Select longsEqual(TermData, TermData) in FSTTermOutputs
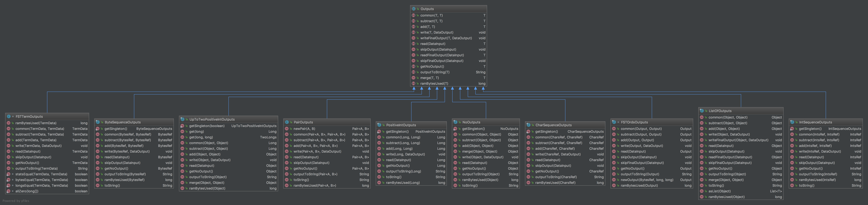 point(42,186)
